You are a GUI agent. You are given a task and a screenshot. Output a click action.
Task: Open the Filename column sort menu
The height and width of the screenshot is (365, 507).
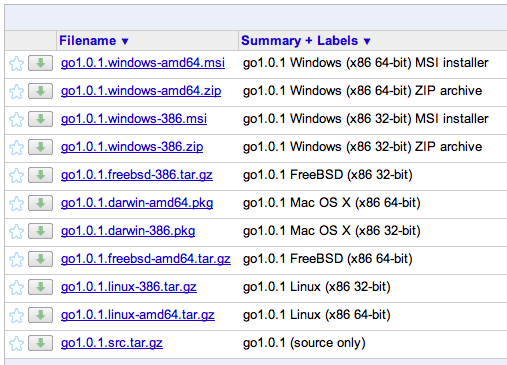(x=94, y=41)
